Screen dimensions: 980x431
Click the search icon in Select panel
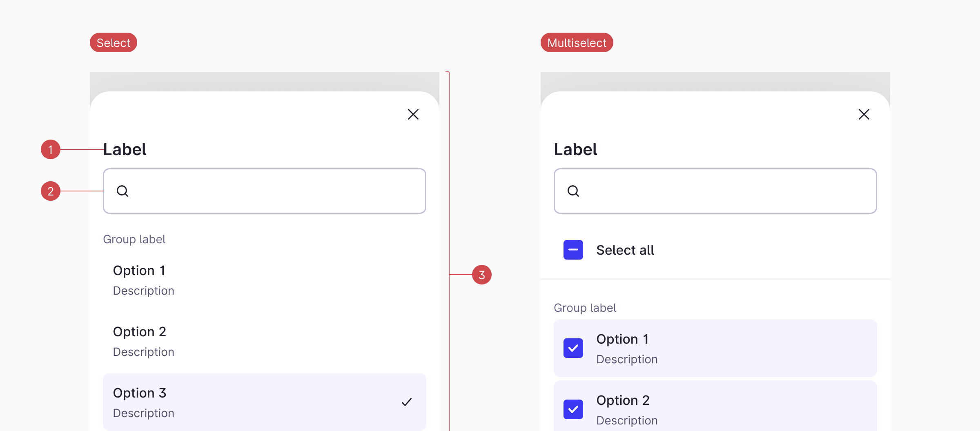click(x=122, y=191)
